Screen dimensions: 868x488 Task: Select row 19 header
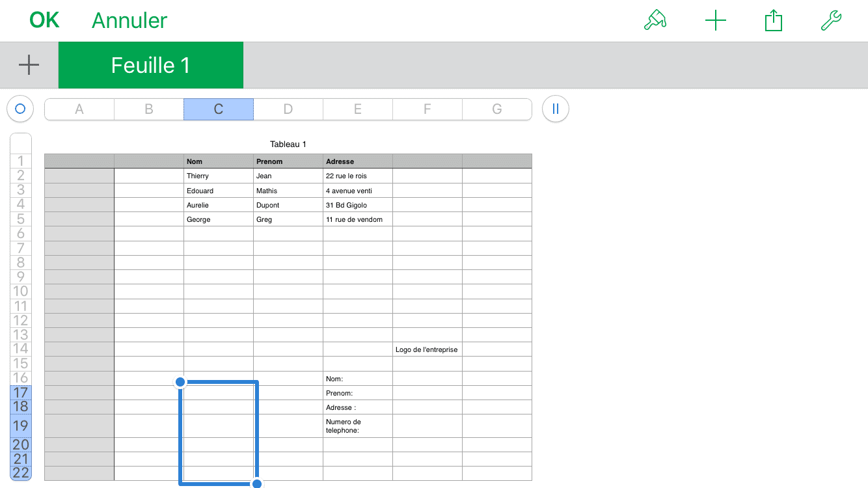point(21,426)
